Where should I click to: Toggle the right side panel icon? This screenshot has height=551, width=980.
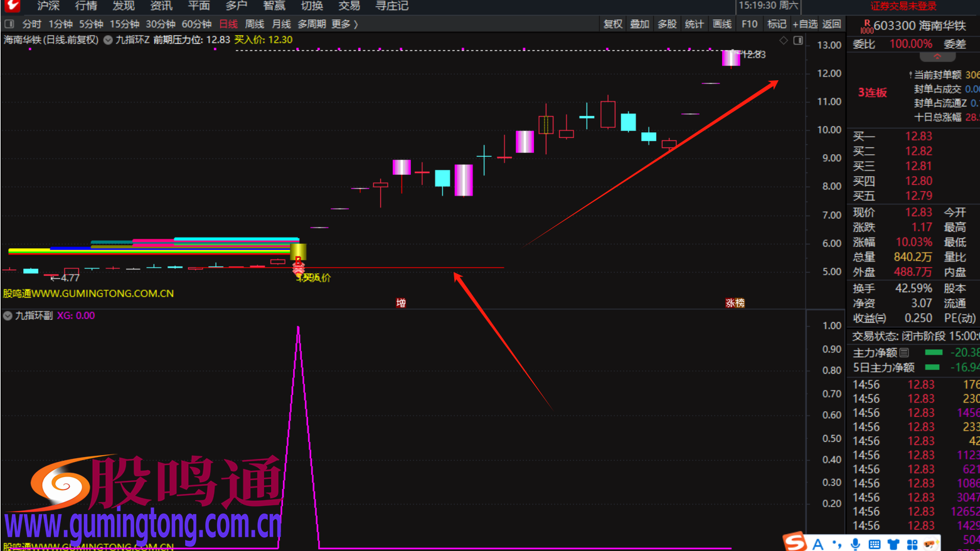tap(798, 40)
